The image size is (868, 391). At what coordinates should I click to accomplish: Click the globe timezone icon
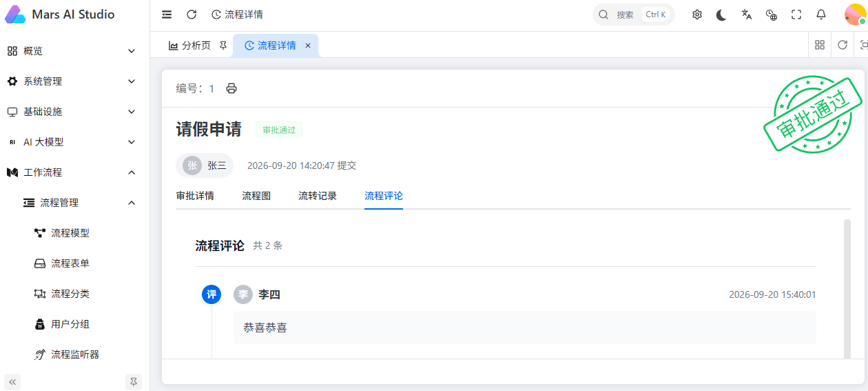point(772,14)
